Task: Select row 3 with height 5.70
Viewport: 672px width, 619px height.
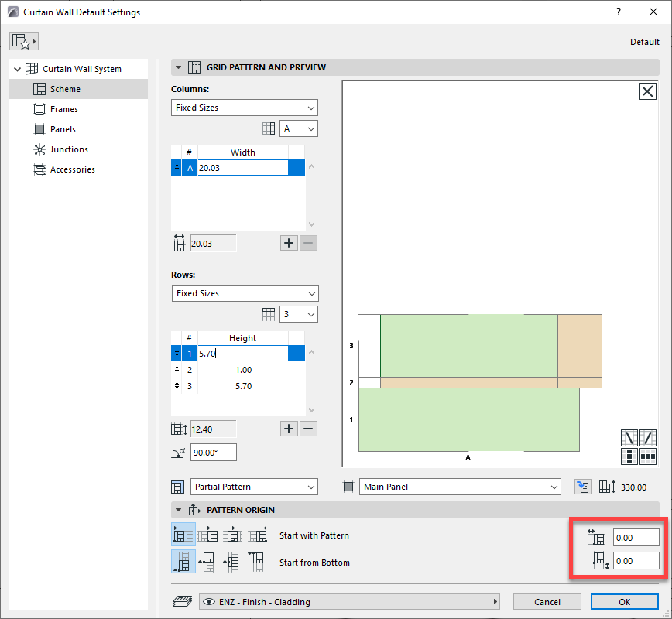Action: (238, 386)
